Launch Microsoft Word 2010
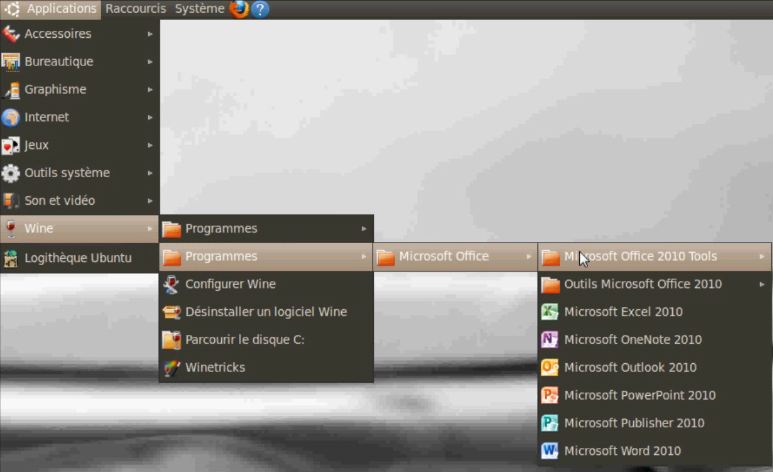 point(655,451)
